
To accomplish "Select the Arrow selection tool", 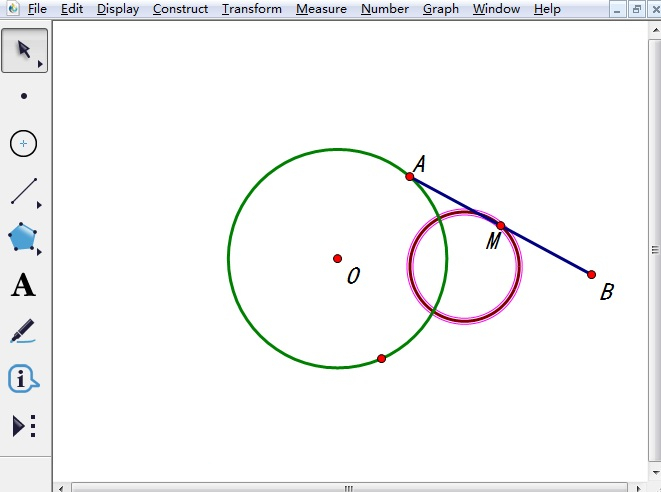I will (x=24, y=51).
